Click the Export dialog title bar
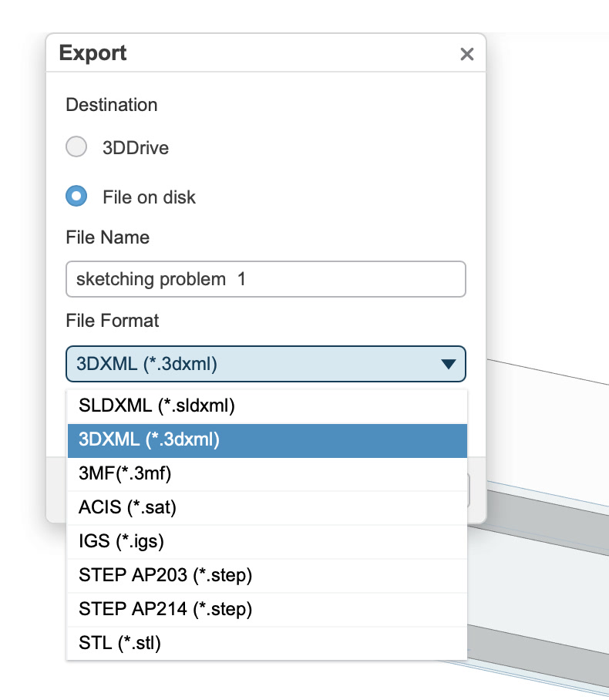 click(254, 53)
